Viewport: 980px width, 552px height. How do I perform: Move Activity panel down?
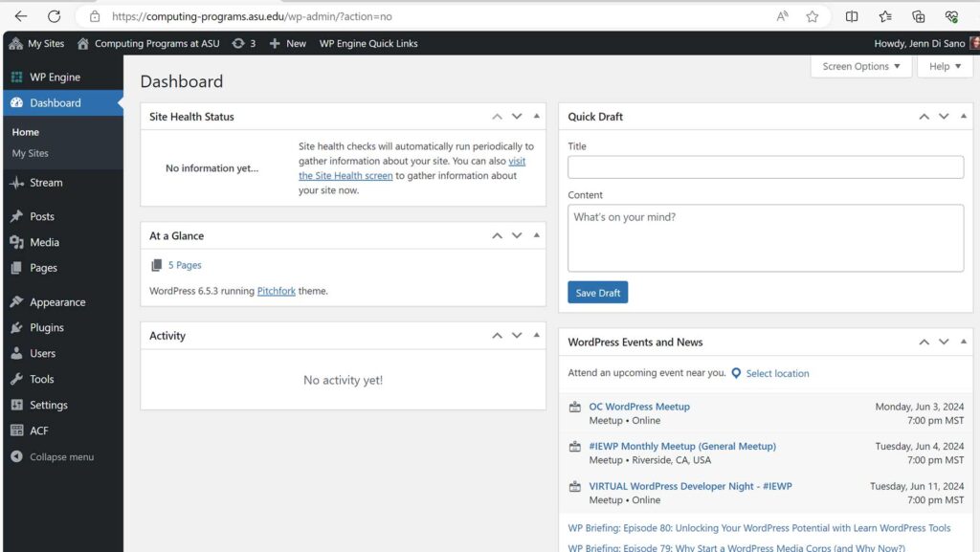point(517,336)
